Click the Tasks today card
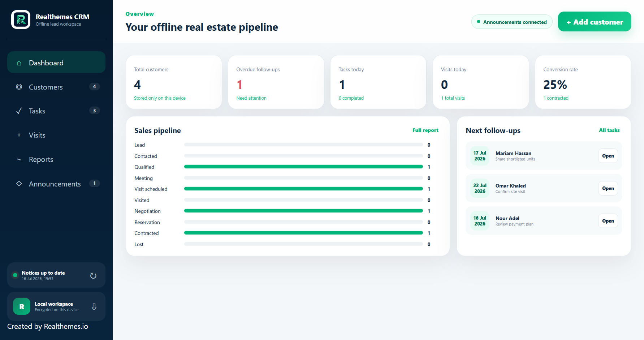This screenshot has width=644, height=340. click(x=378, y=82)
